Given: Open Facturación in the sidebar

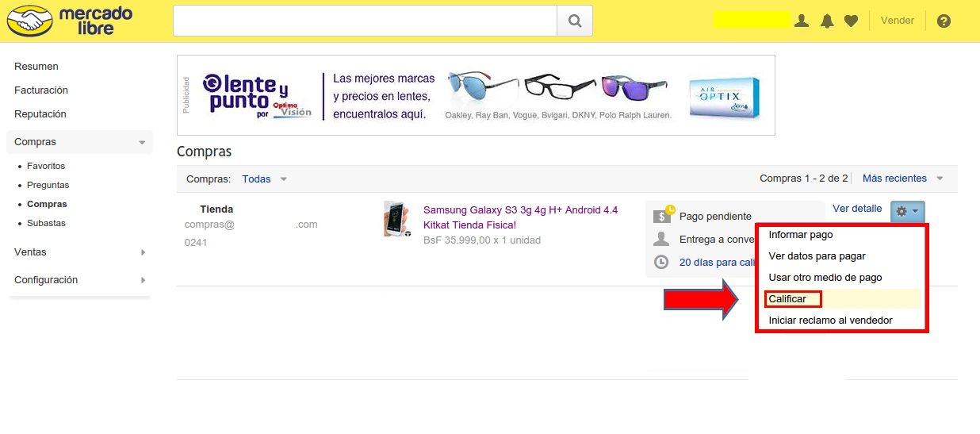Looking at the screenshot, I should [41, 90].
